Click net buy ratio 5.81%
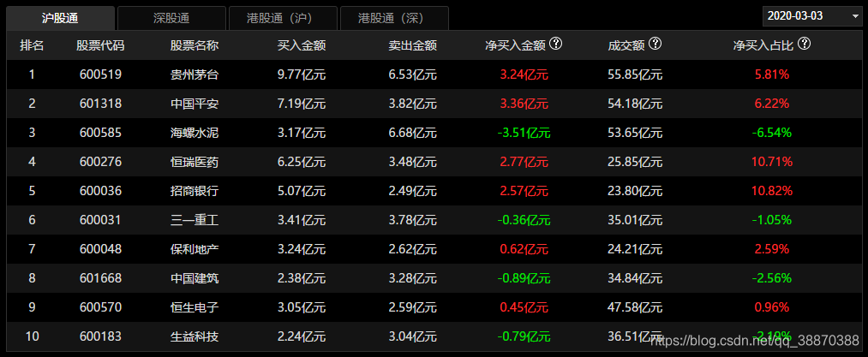Viewport: 868px width, 357px height. [772, 74]
